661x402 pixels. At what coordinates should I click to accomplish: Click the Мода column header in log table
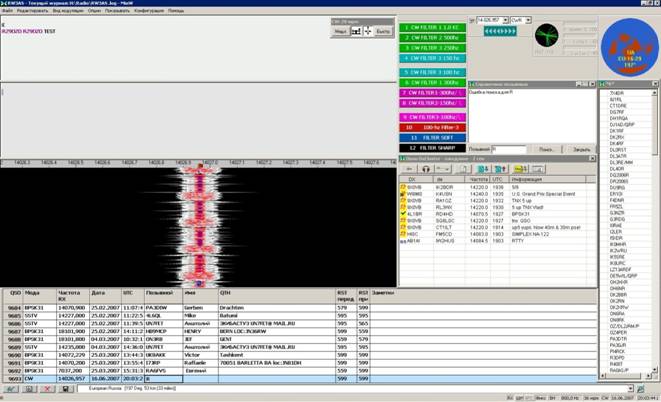pyautogui.click(x=40, y=296)
